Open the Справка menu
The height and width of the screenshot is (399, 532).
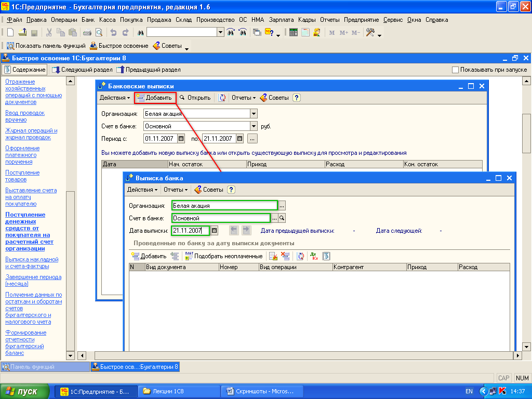click(x=436, y=20)
